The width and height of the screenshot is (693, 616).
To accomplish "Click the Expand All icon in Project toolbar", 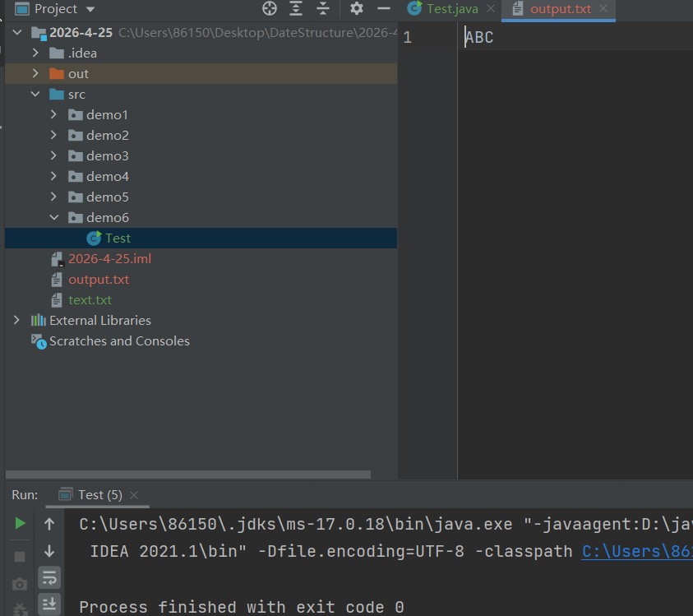I will (x=297, y=9).
